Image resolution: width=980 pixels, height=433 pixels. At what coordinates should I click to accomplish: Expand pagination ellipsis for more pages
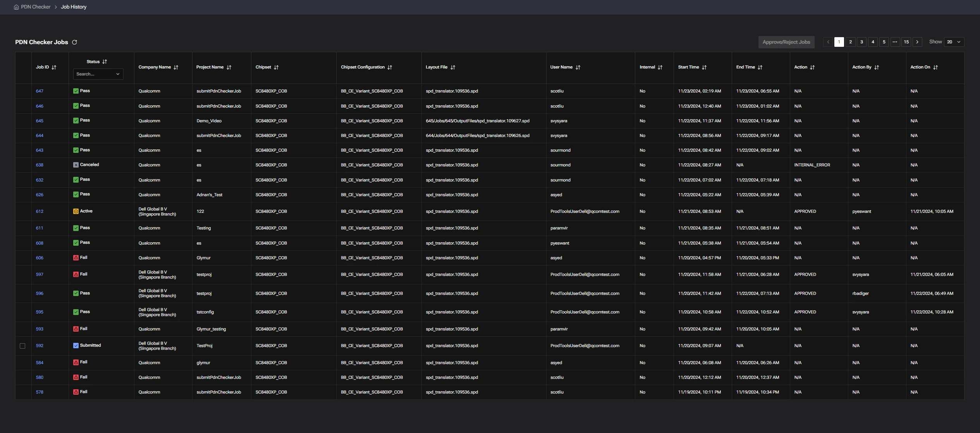(x=895, y=42)
